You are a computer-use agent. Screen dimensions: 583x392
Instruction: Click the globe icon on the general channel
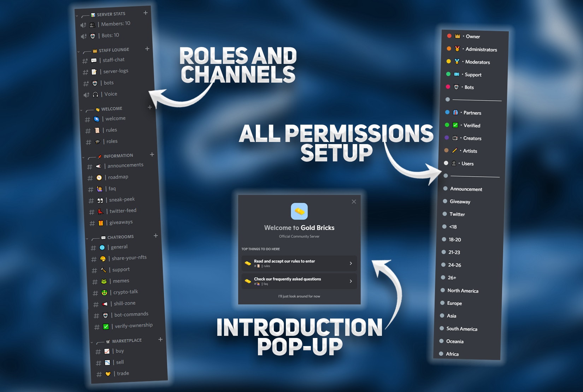tap(102, 247)
